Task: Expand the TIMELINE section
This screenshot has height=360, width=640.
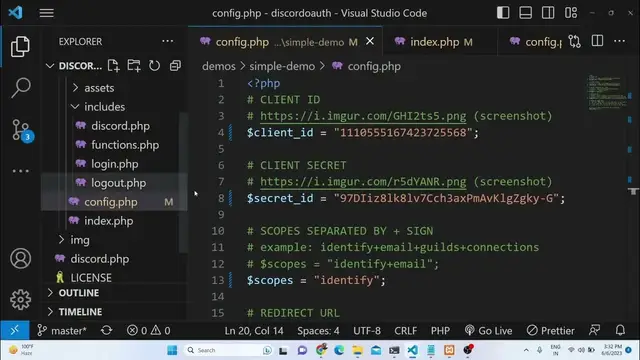Action: 80,311
